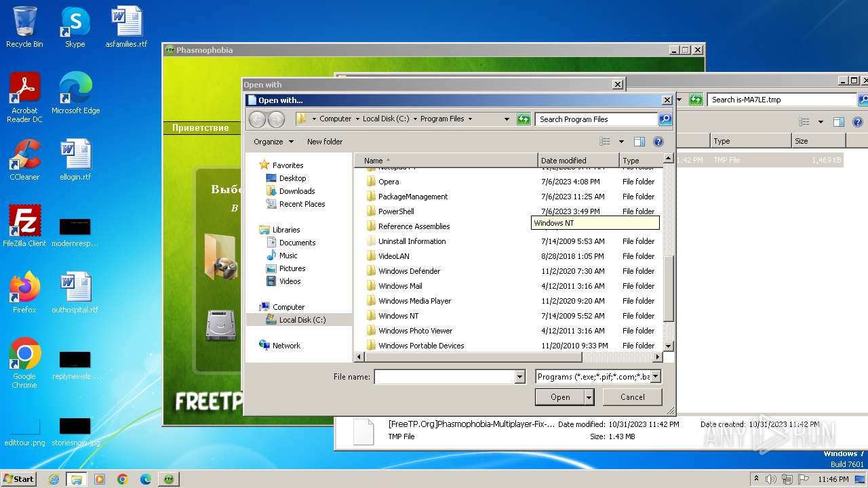This screenshot has width=868, height=488.
Task: Select Network in navigation pane
Action: click(x=286, y=346)
